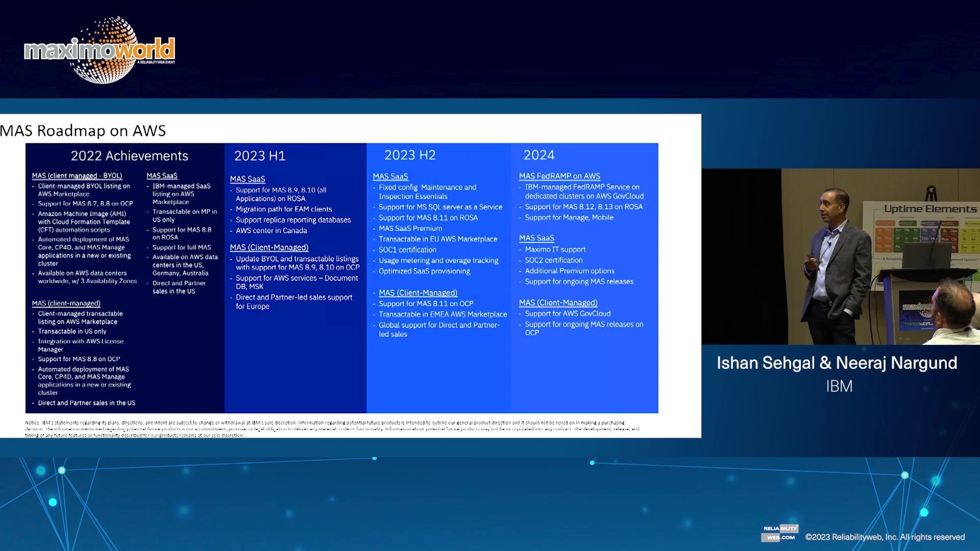Click "Usage metering and overage tracking"
Image resolution: width=980 pixels, height=551 pixels.
click(x=438, y=261)
